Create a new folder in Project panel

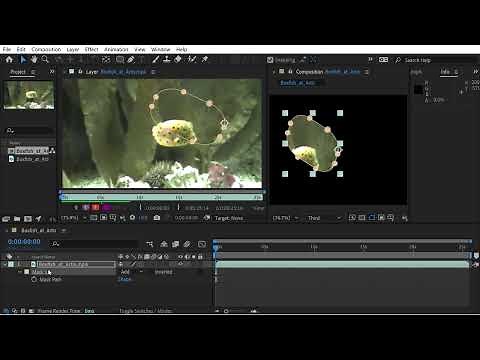(x=17, y=219)
